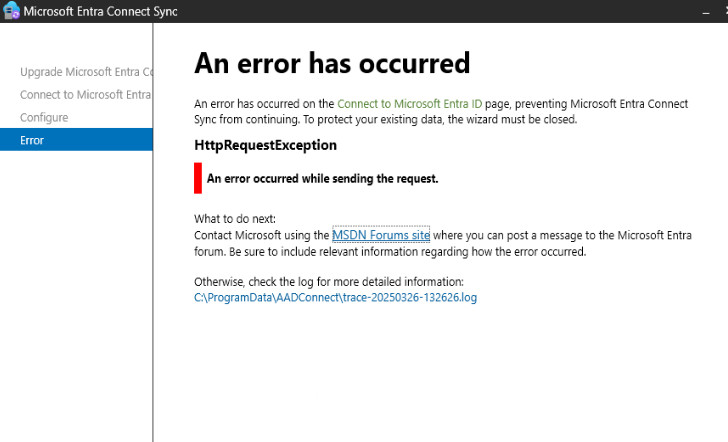This screenshot has width=728, height=442.
Task: Click the window title 'Microsoft Entra Connect Sync'
Action: (100, 11)
